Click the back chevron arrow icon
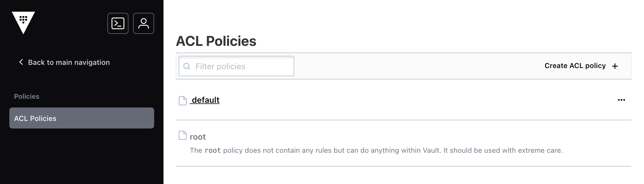644x184 pixels. pos(21,62)
